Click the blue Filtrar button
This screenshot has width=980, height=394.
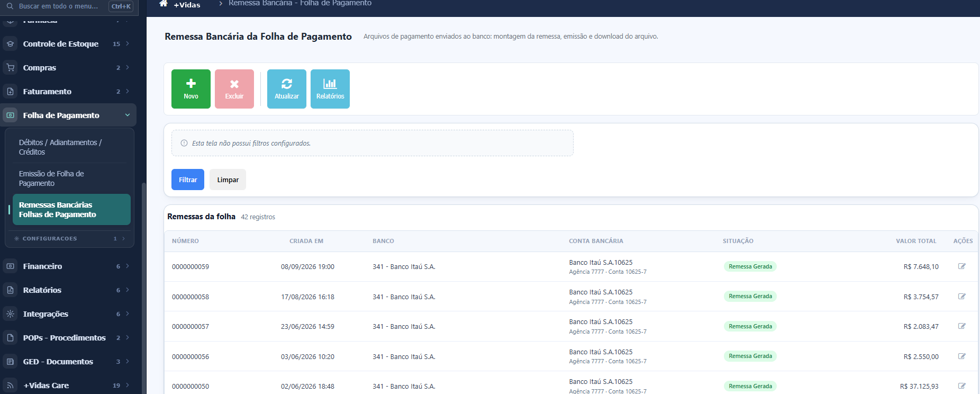(188, 180)
